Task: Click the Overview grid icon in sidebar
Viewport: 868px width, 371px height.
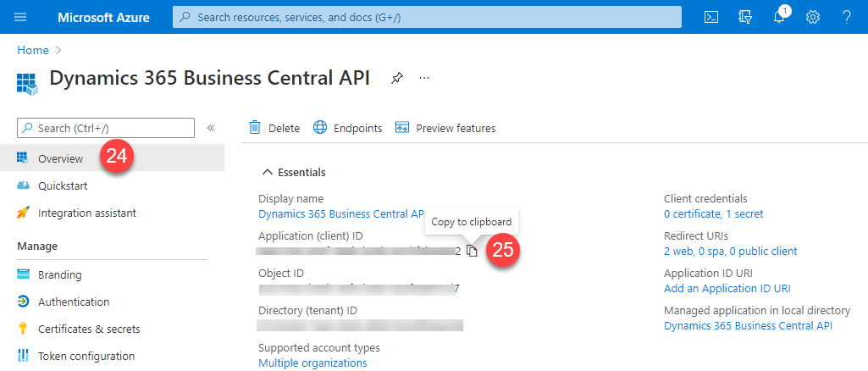Action: (x=23, y=158)
